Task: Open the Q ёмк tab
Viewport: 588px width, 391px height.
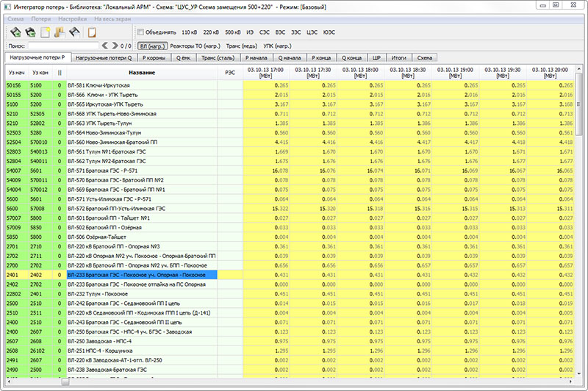Action: click(x=183, y=58)
